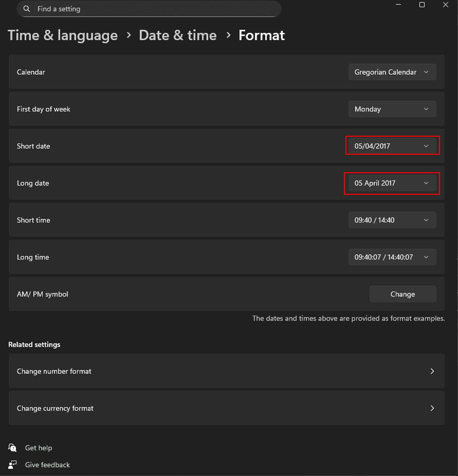
Task: Click the Change currency format chevron arrow
Action: point(432,408)
